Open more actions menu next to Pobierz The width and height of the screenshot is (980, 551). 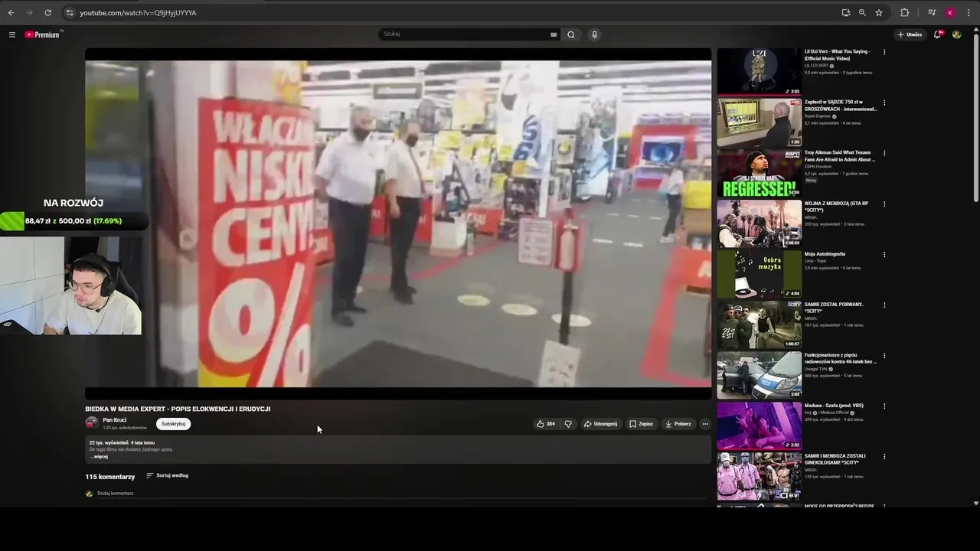pyautogui.click(x=705, y=424)
